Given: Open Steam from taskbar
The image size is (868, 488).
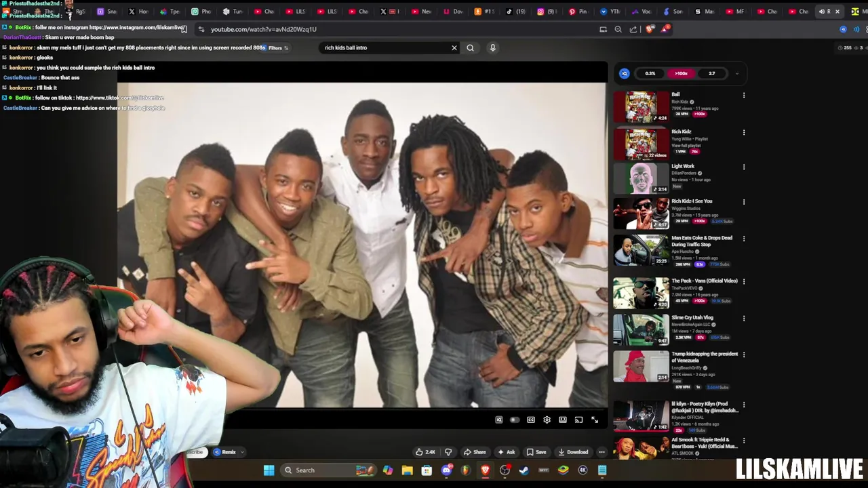Looking at the screenshot, I should tap(524, 470).
